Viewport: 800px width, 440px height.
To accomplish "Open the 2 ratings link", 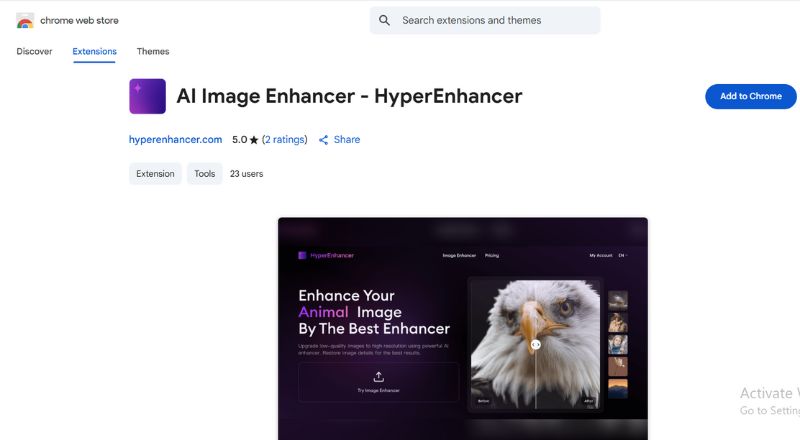I will point(285,140).
